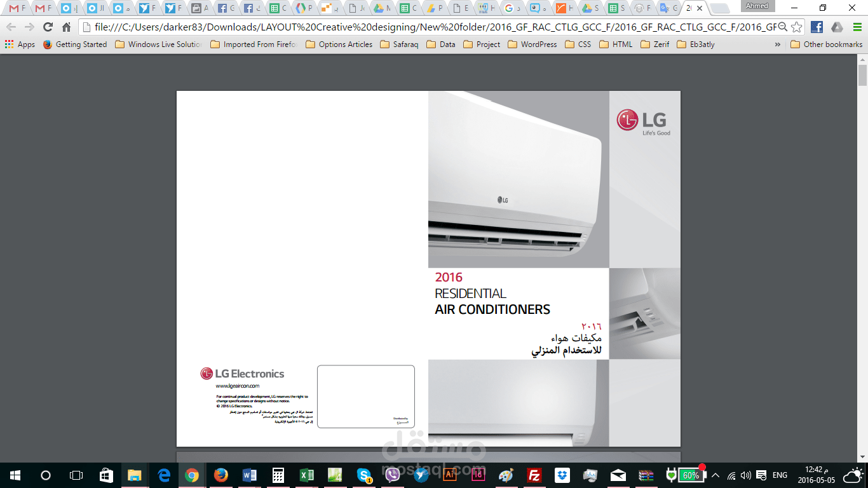This screenshot has width=868, height=488.
Task: Open the Safaraq bookmark folder
Action: coord(399,44)
